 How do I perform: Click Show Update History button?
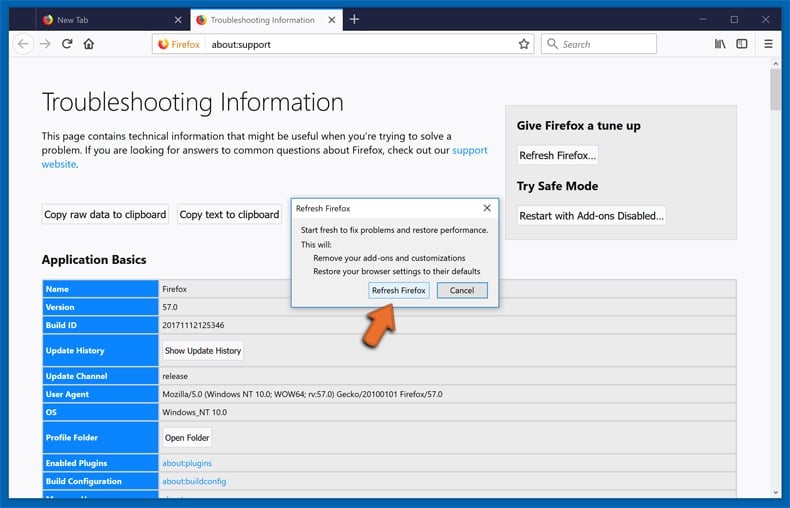point(203,350)
